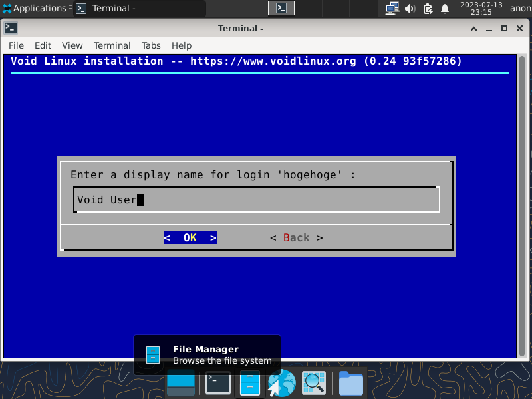The image size is (532, 399).
Task: Open the Tabs menu
Action: click(x=151, y=45)
